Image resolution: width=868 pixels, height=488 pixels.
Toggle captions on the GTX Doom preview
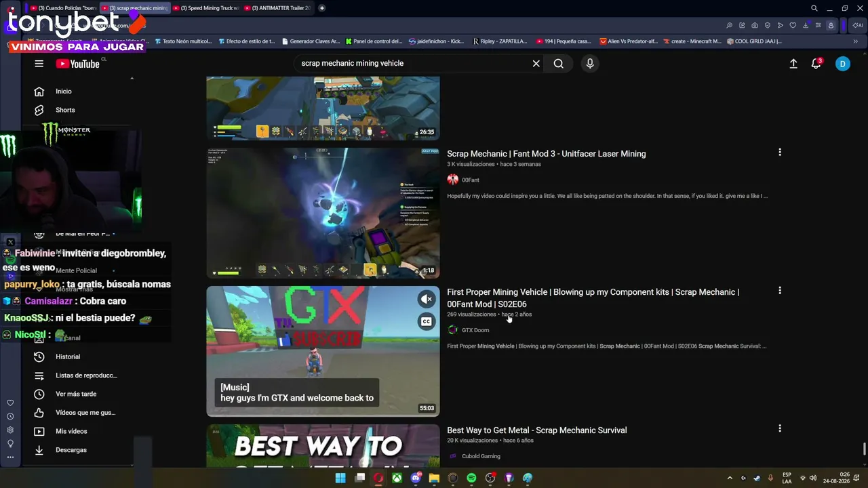pyautogui.click(x=427, y=321)
